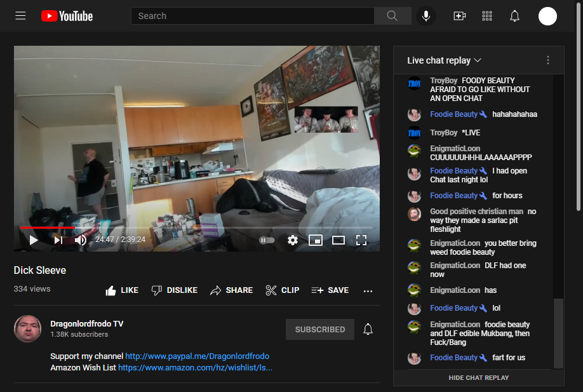Toggle the autoplay switch
The image size is (583, 392).
coord(267,240)
